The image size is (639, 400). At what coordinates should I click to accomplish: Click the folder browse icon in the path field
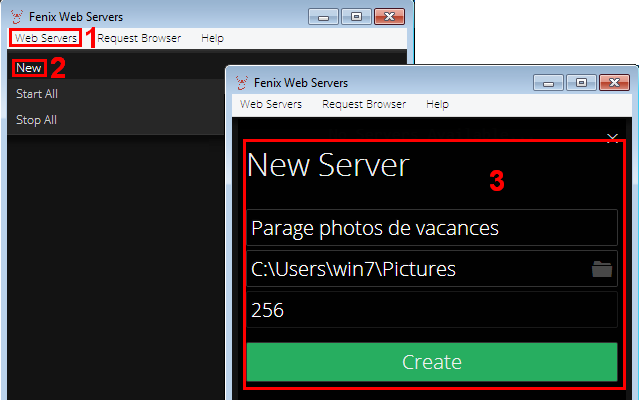[601, 268]
